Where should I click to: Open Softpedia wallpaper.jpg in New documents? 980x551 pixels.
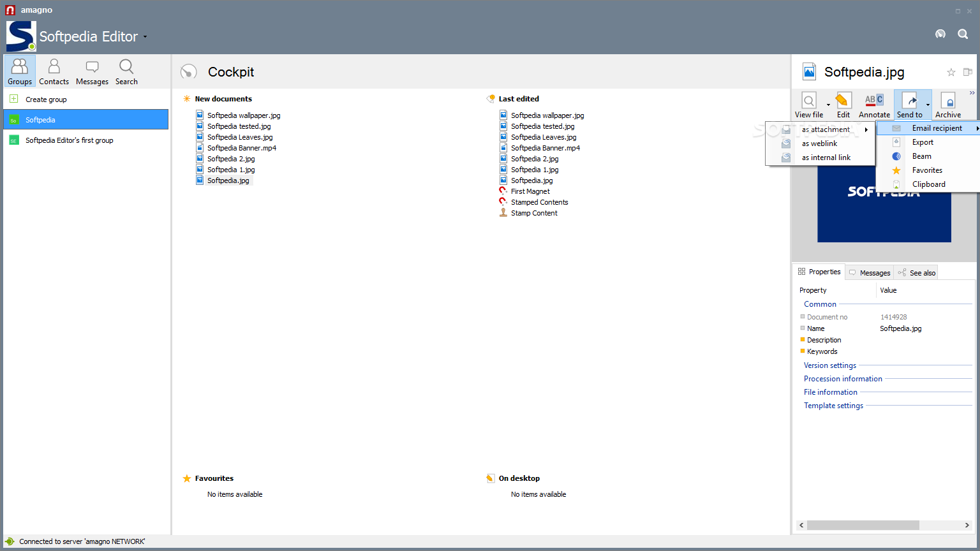click(x=244, y=115)
